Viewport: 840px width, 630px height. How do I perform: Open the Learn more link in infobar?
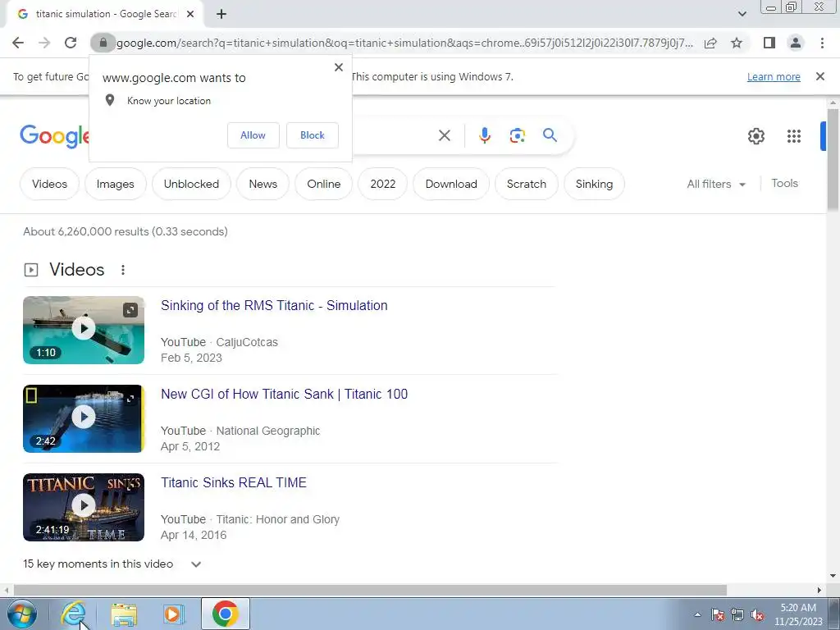[774, 76]
